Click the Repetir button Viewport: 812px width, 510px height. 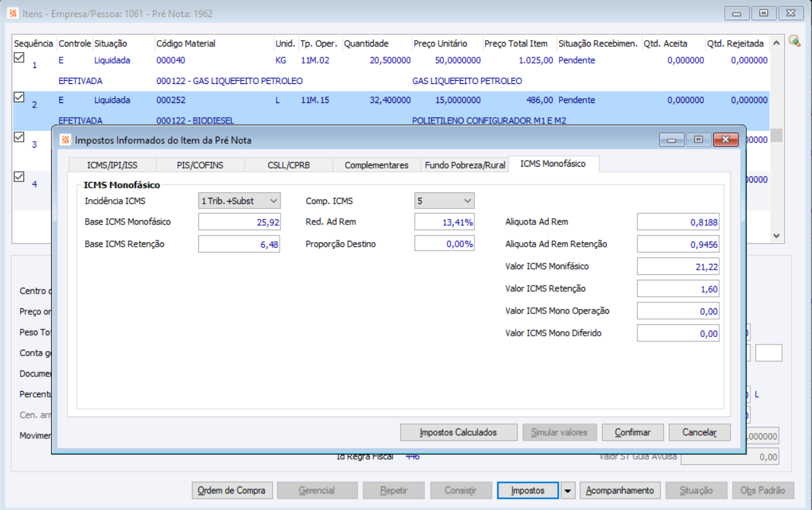pyautogui.click(x=393, y=490)
